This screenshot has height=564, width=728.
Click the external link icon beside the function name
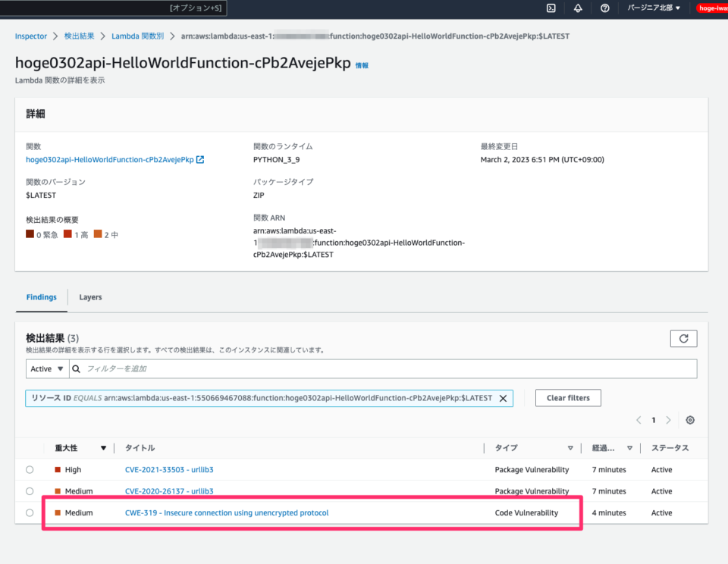pos(199,159)
